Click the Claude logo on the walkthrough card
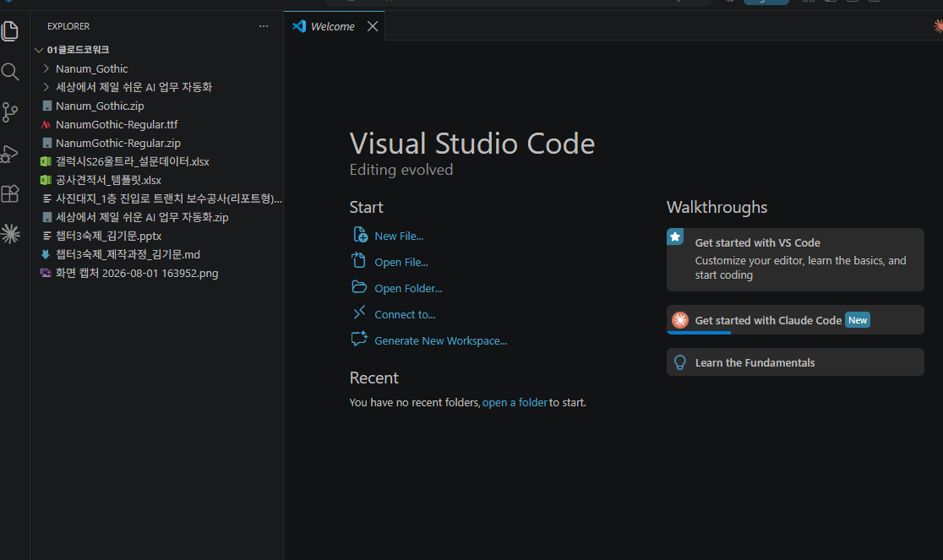 pos(680,320)
